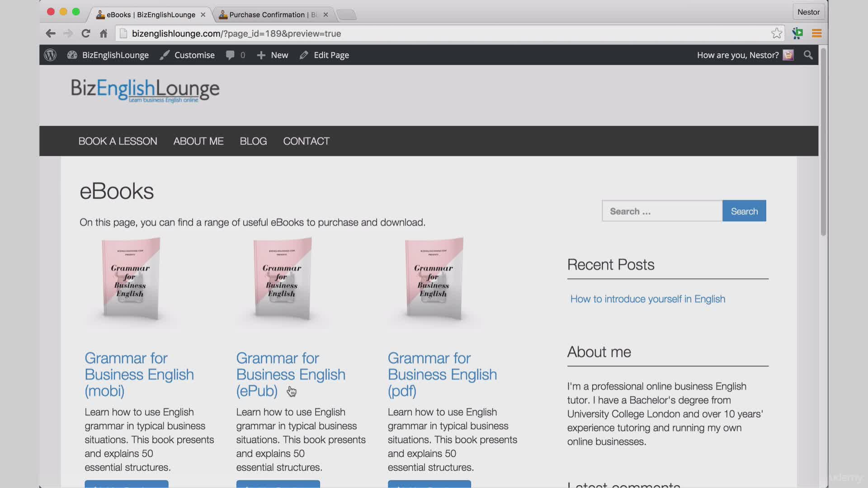
Task: Focus the sidebar Search field
Action: click(x=662, y=211)
